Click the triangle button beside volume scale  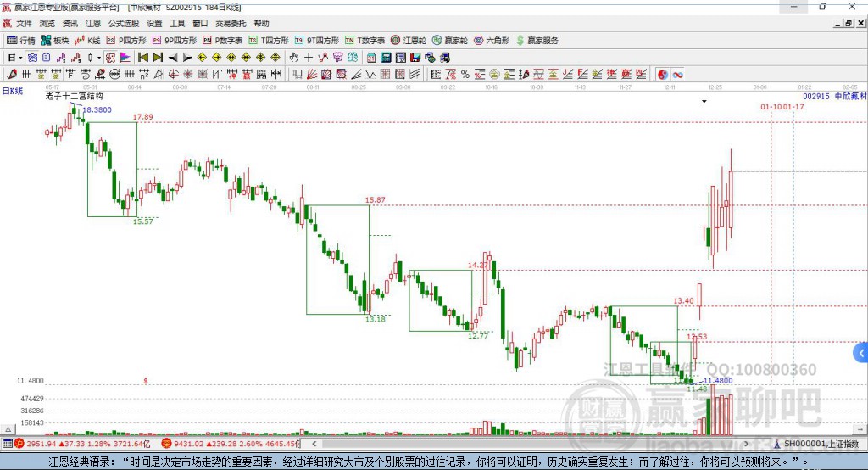[8, 429]
